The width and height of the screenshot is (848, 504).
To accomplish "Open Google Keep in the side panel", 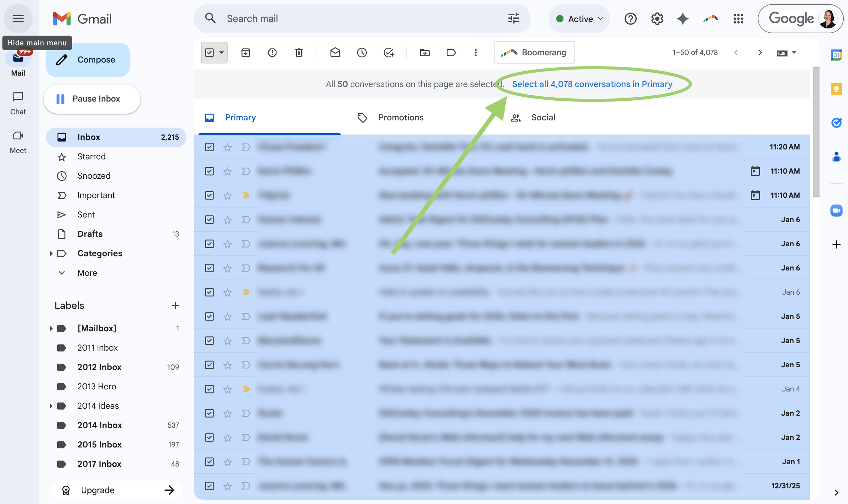I will click(x=836, y=89).
